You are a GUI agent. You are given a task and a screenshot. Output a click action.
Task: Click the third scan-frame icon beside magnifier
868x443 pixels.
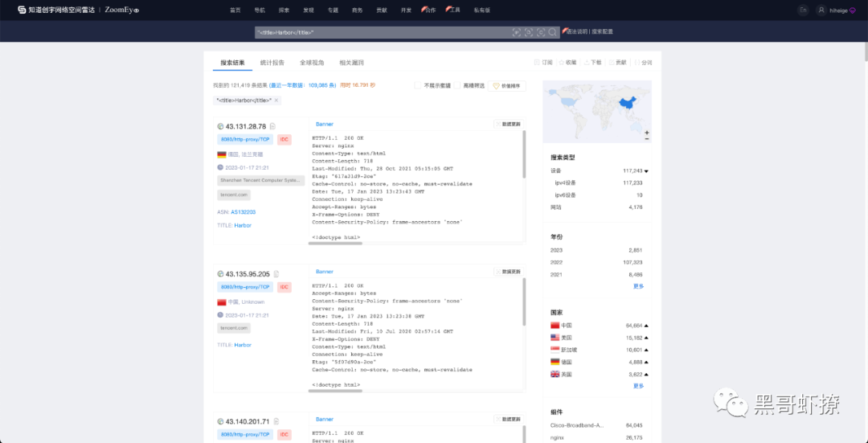pyautogui.click(x=541, y=32)
